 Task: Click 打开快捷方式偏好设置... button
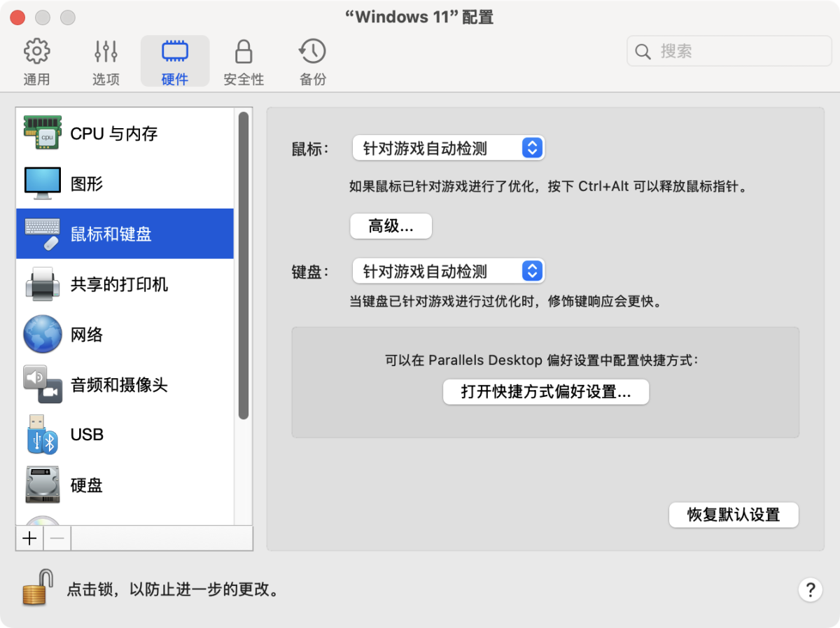click(546, 392)
